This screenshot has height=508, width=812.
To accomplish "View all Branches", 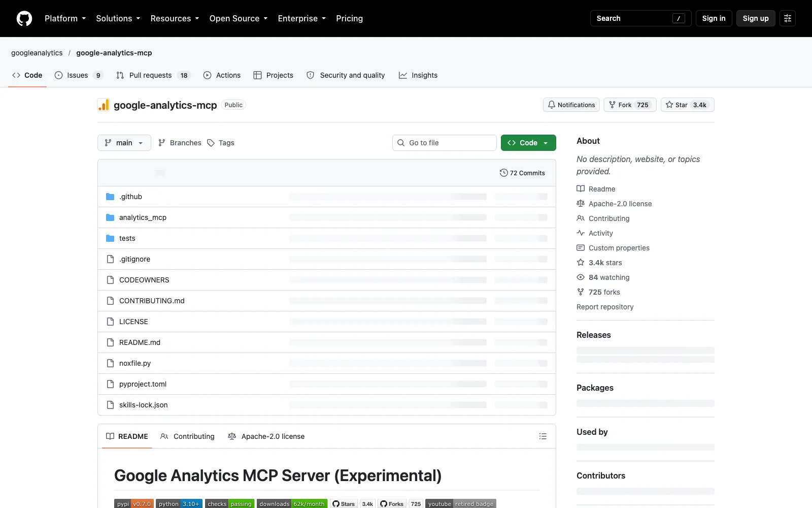I will [180, 143].
